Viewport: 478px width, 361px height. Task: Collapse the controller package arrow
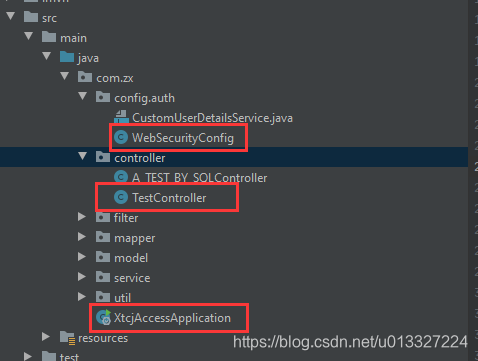coord(82,156)
